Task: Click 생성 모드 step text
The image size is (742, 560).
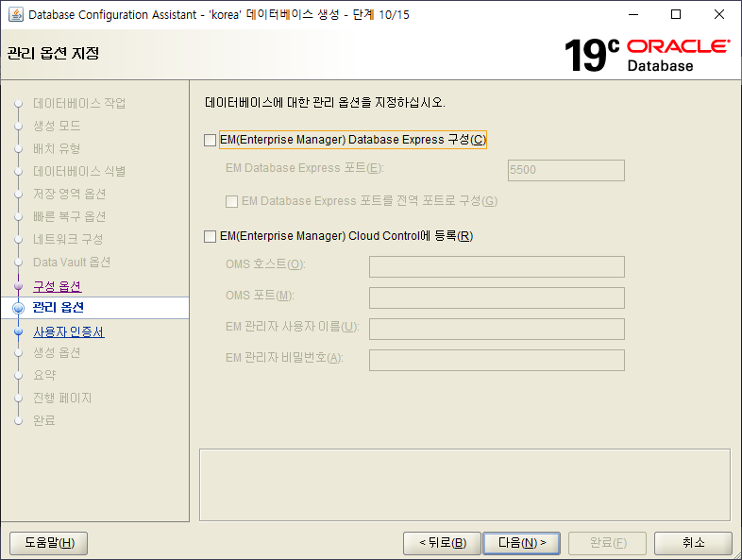Action: (x=57, y=126)
